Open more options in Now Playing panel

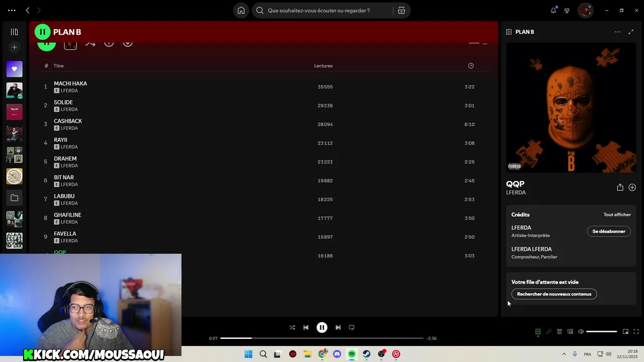(617, 32)
